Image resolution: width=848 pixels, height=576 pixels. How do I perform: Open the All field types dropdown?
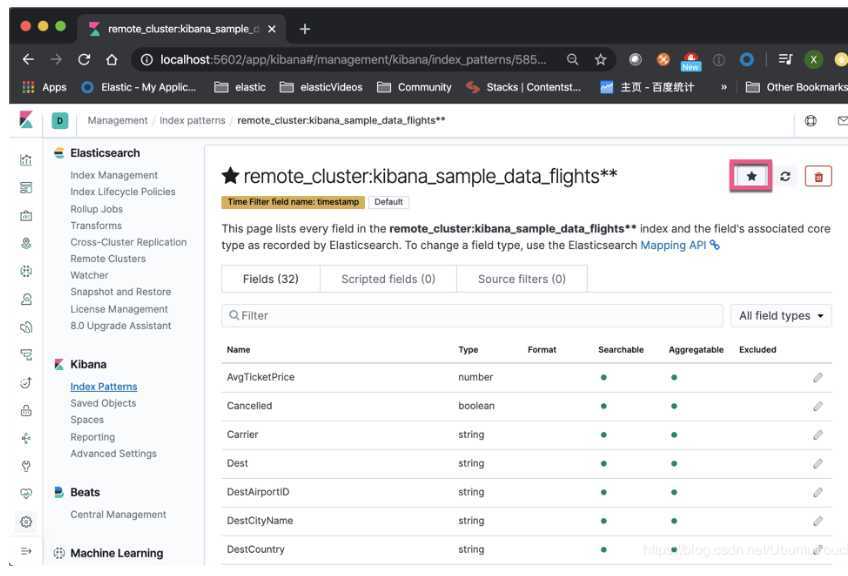(781, 316)
